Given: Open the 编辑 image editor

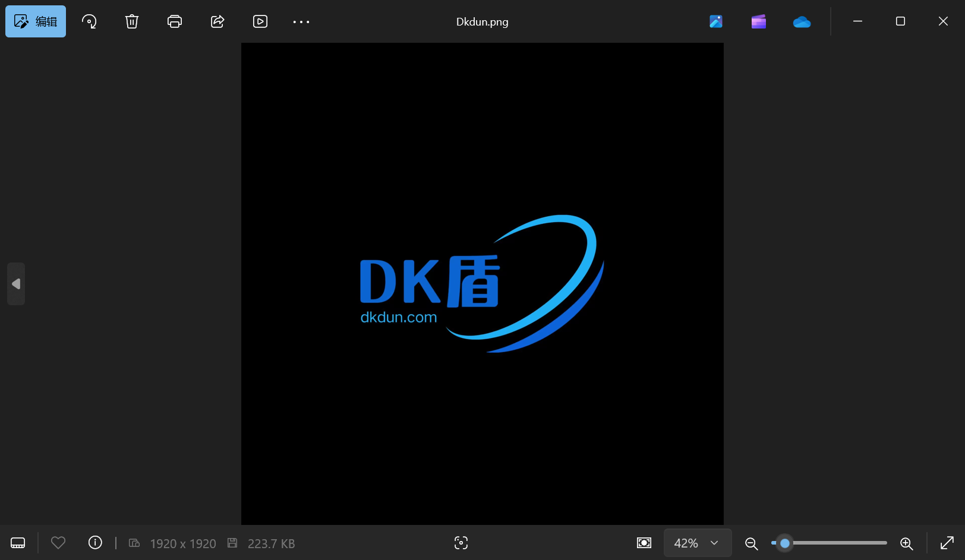Looking at the screenshot, I should (x=36, y=21).
